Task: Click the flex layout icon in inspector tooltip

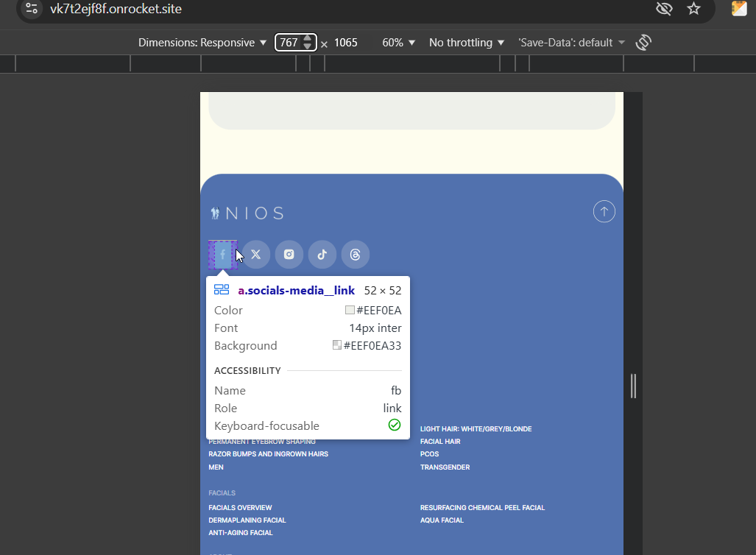Action: (x=222, y=289)
